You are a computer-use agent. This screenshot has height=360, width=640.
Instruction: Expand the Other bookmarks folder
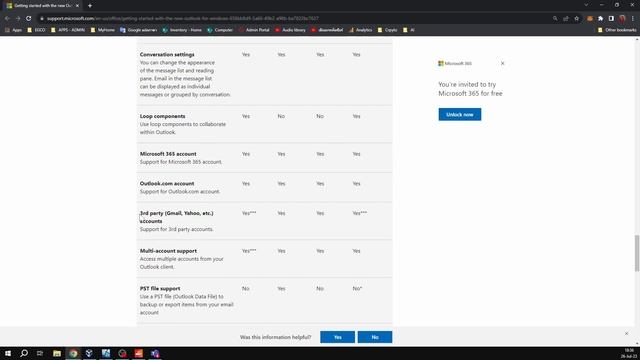point(617,30)
